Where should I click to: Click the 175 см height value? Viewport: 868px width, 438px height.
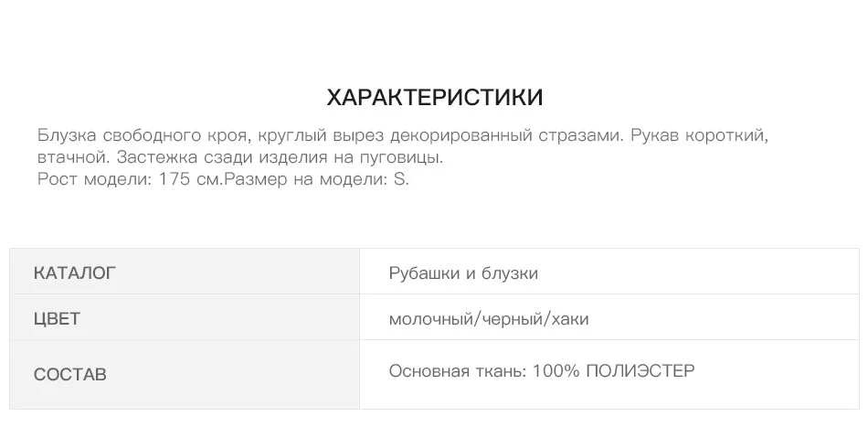[x=190, y=179]
